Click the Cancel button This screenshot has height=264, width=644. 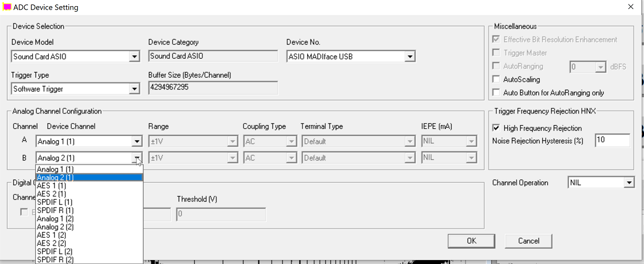click(528, 241)
